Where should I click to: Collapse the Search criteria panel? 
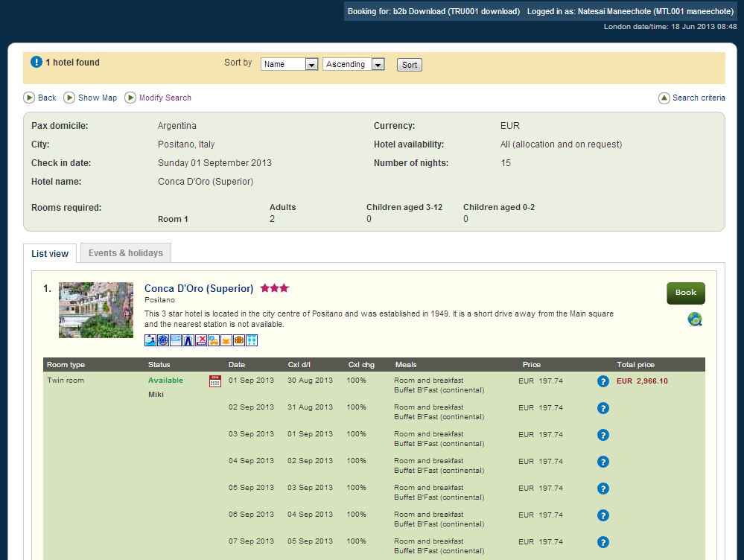[x=692, y=98]
